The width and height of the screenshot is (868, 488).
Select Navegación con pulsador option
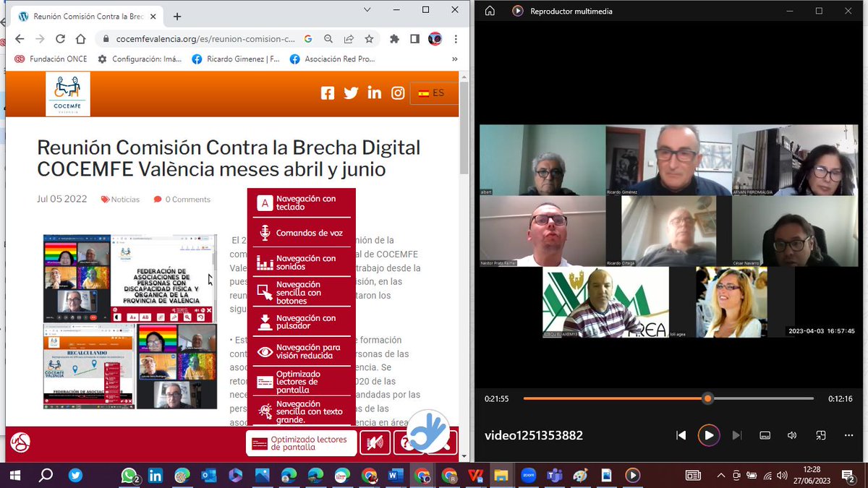pyautogui.click(x=302, y=322)
